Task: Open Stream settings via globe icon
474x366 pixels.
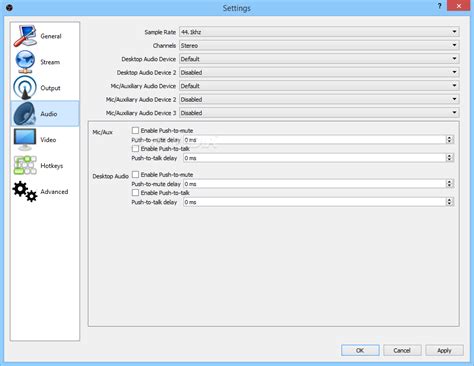Action: click(x=25, y=62)
